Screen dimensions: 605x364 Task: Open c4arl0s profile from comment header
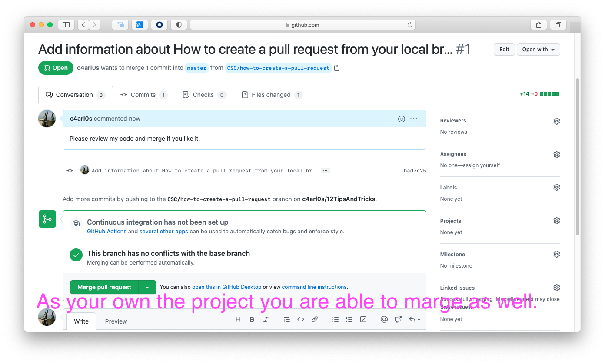[81, 119]
